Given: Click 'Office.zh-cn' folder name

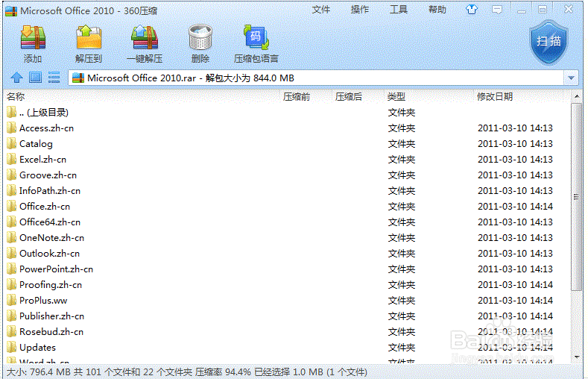Looking at the screenshot, I should tap(45, 207).
